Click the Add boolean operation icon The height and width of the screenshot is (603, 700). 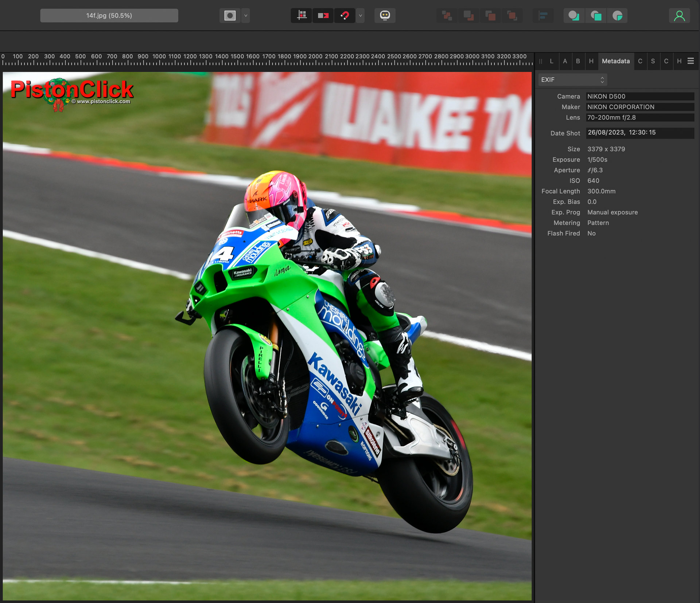tap(447, 16)
